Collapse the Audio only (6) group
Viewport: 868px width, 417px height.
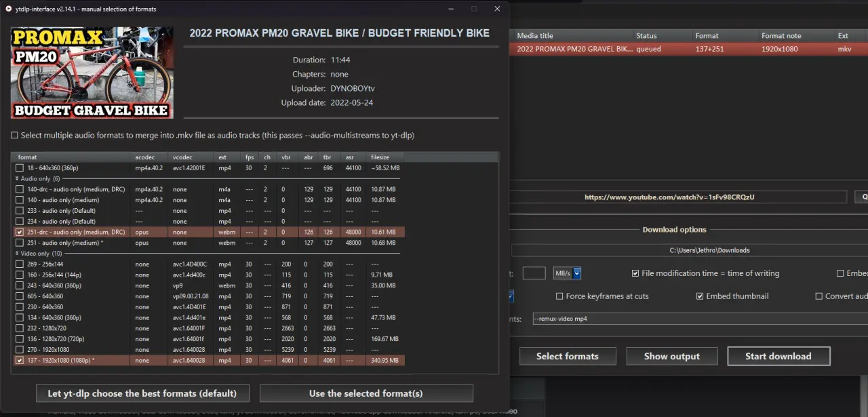[x=18, y=178]
